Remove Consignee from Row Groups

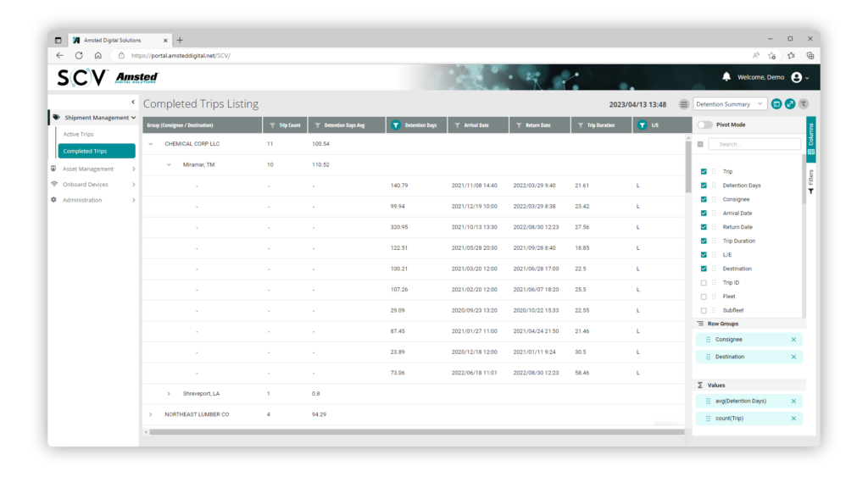tap(793, 340)
